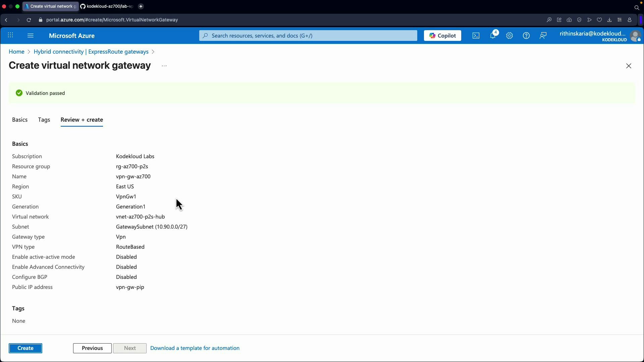Open browser downloads
Viewport: 644px width, 362px height.
pyautogui.click(x=609, y=20)
